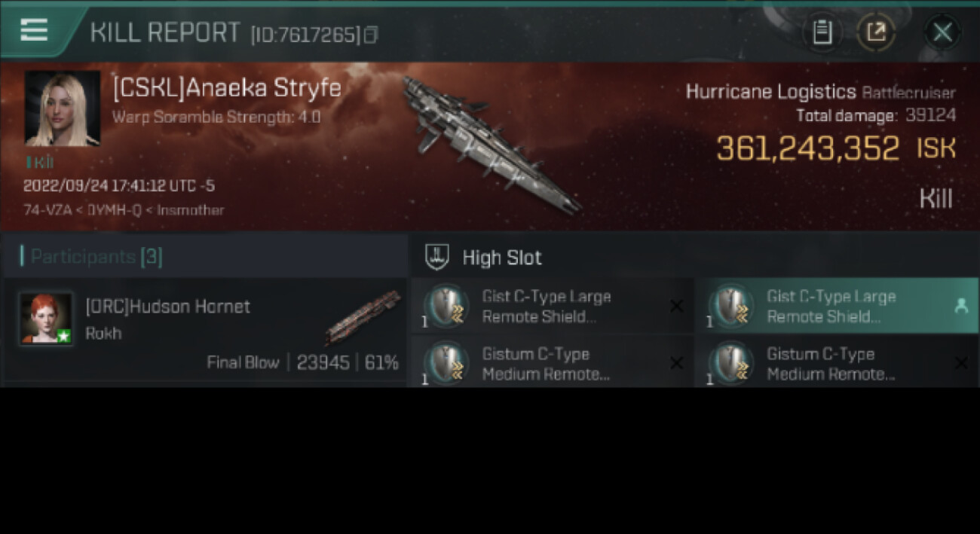Viewport: 980px width, 534px height.
Task: Select left Gistum C-Type Medium Remote module
Action: 552,362
